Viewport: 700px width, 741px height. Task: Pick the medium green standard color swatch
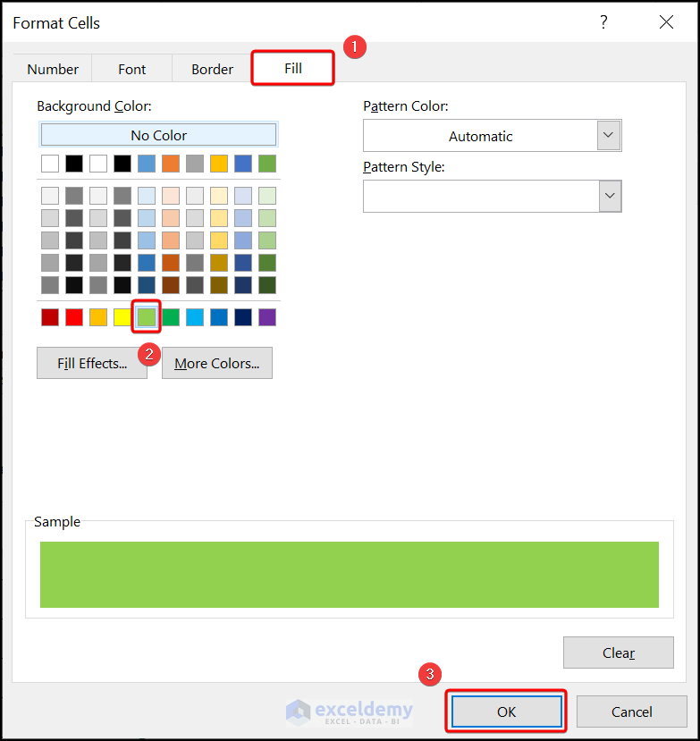[171, 317]
